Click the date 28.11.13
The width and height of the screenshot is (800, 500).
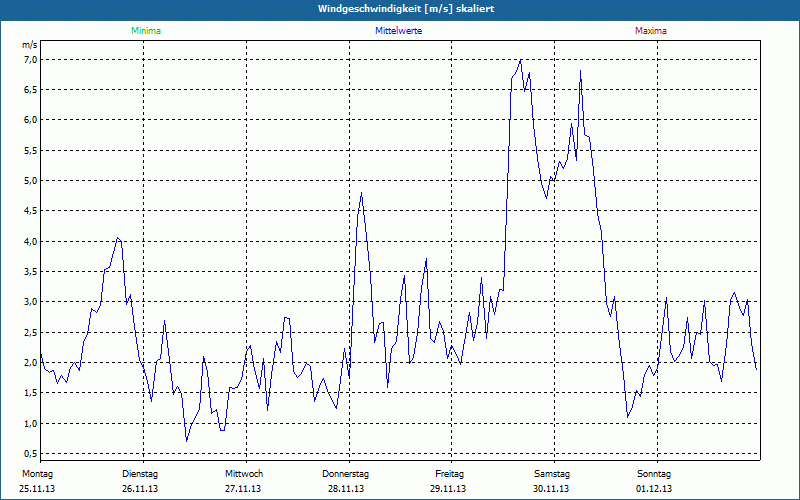point(346,489)
